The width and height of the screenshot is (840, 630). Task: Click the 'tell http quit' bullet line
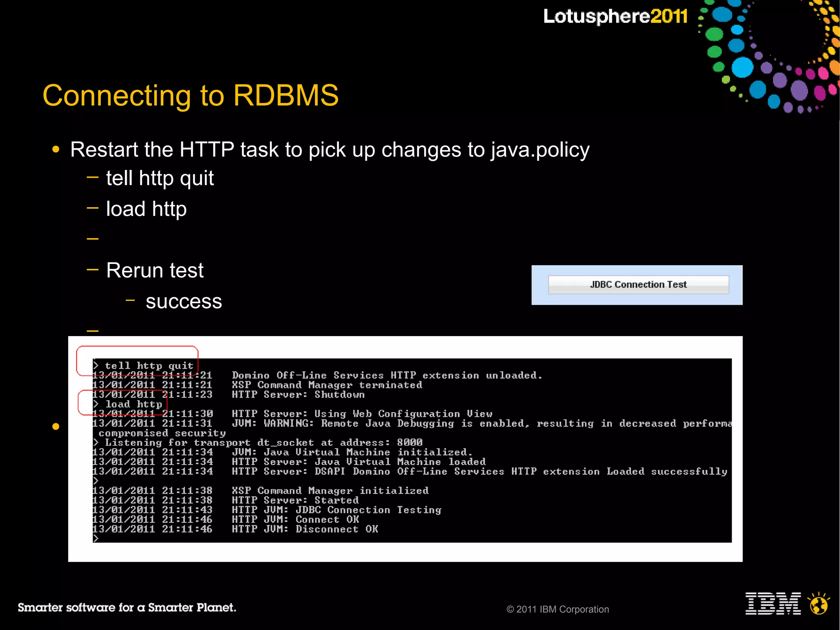tap(160, 178)
